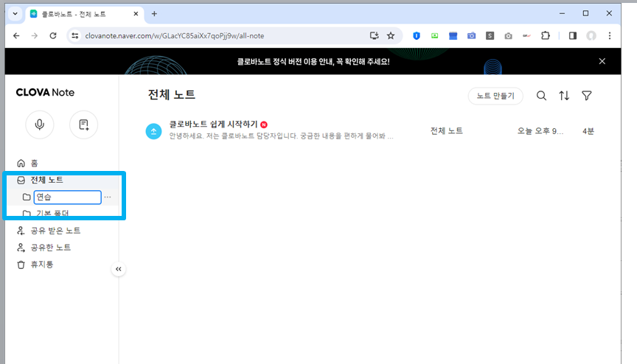This screenshot has width=637, height=364.
Task: Collapse the sidebar with the double-chevron
Action: pyautogui.click(x=118, y=269)
